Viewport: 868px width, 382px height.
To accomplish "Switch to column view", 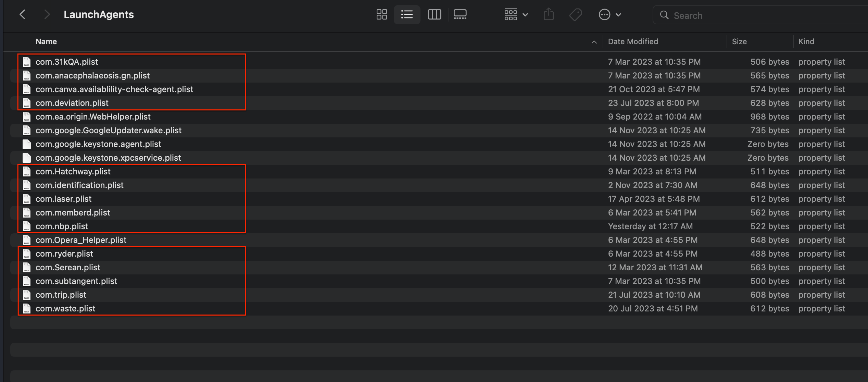I will [x=434, y=14].
